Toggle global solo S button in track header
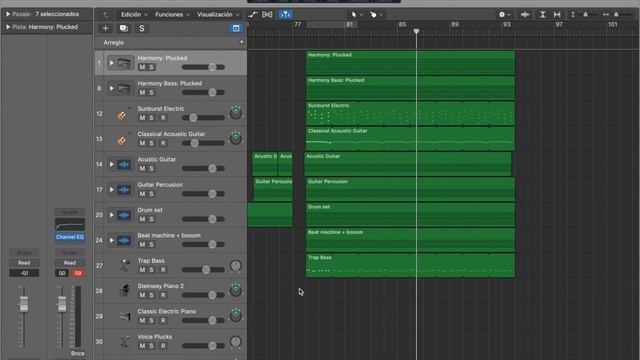 pos(142,28)
